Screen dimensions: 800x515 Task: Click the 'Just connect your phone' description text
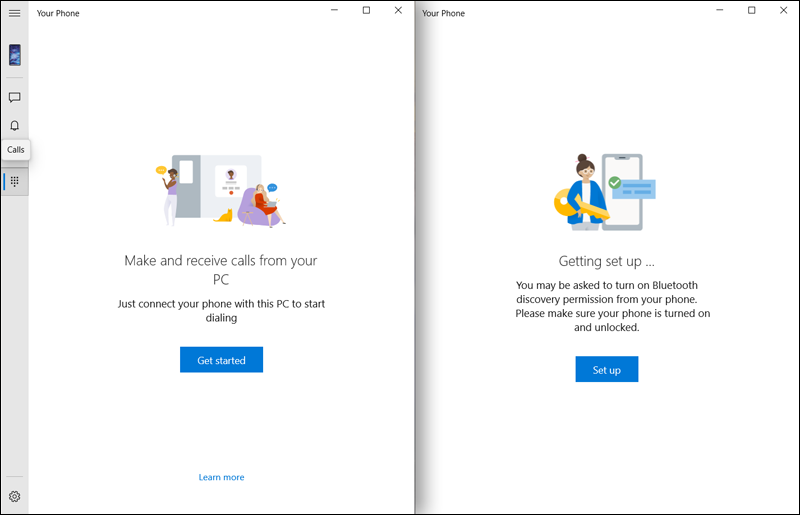click(221, 311)
